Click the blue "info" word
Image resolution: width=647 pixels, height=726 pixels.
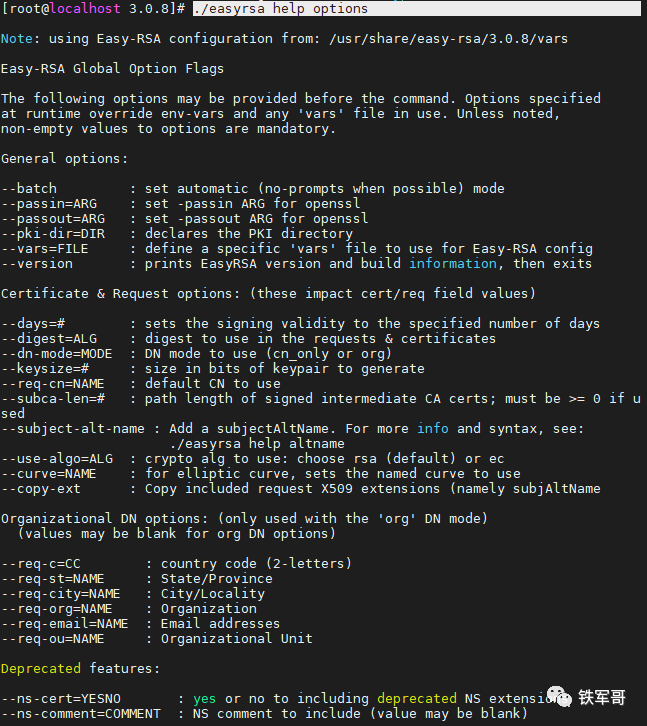click(433, 429)
